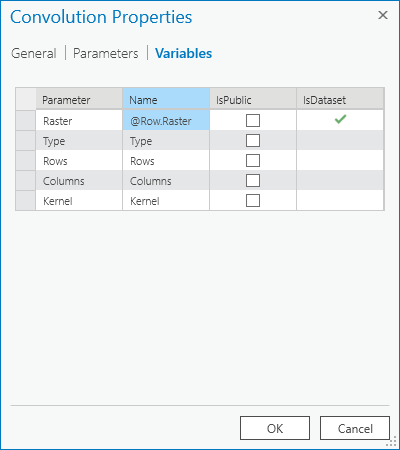Edit the @Row.Raster name field
This screenshot has width=400, height=450.
(x=166, y=120)
